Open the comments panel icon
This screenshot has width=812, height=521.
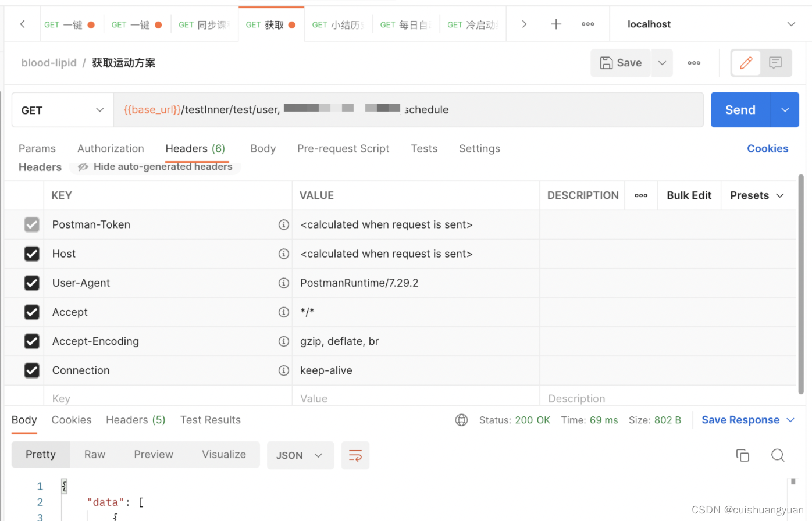click(x=776, y=63)
